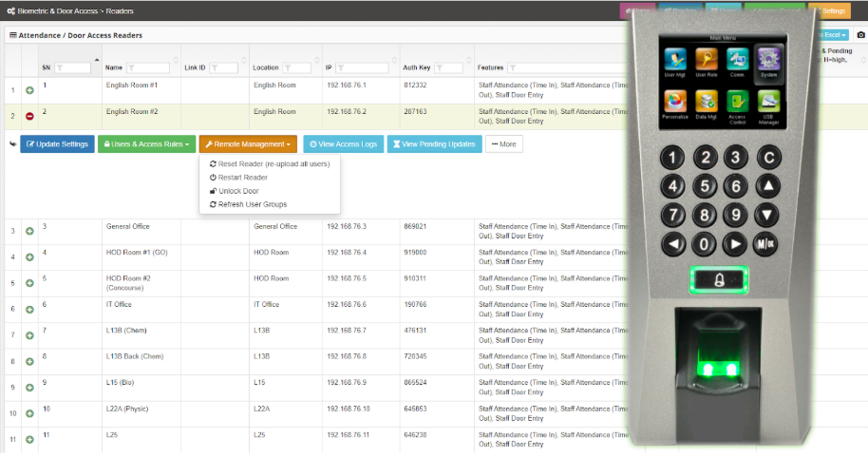Click the list icon beside Attendance / Door Access Readers
Image resolution: width=868 pixels, height=457 pixels.
pos(12,35)
